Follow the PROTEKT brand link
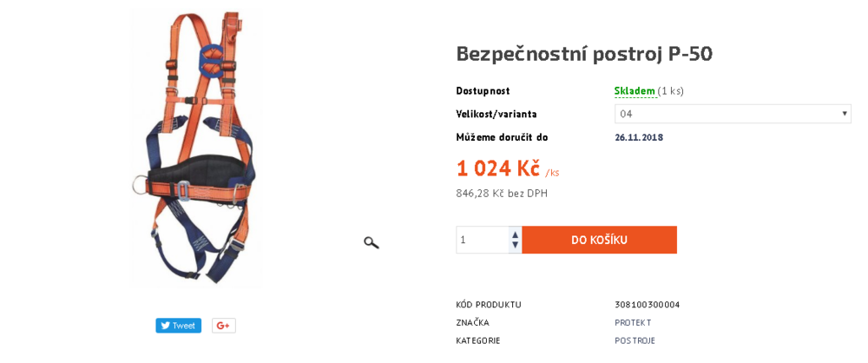The width and height of the screenshot is (868, 363). [633, 323]
